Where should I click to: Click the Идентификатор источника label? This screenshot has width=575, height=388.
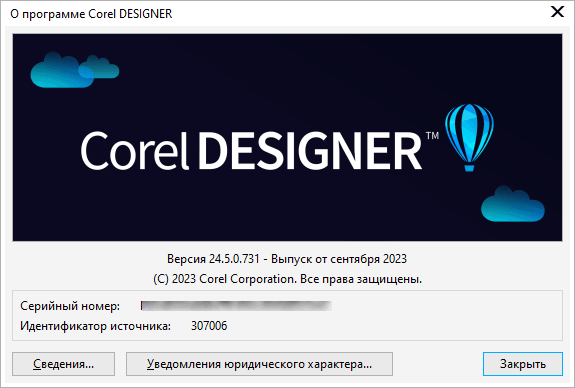(95, 326)
